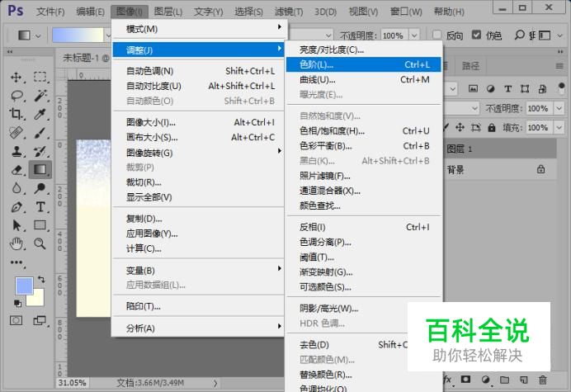Select the Pen tool

17,207
